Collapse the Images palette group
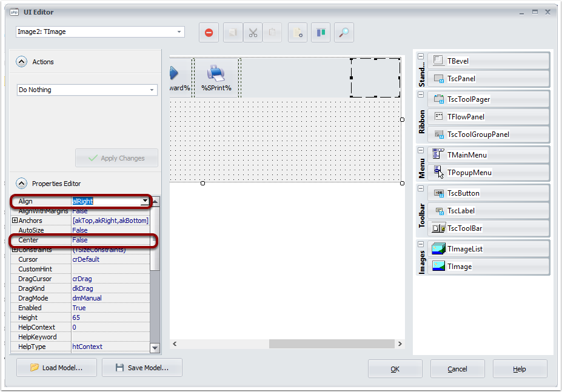This screenshot has height=392, width=562. [x=421, y=245]
